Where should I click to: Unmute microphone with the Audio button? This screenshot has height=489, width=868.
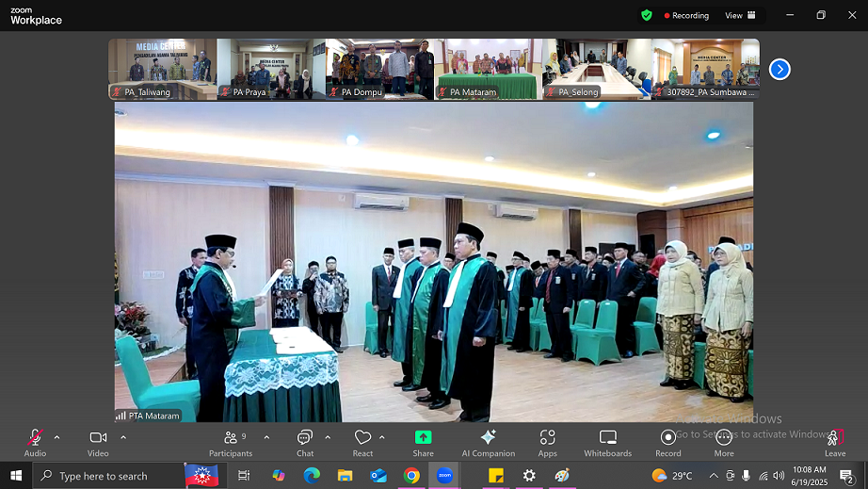coord(35,443)
